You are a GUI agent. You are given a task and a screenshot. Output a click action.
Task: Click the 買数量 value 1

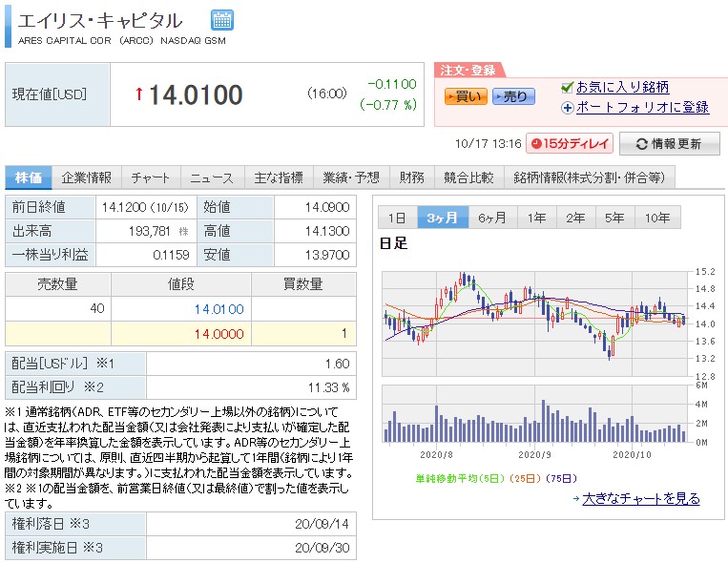pos(344,333)
